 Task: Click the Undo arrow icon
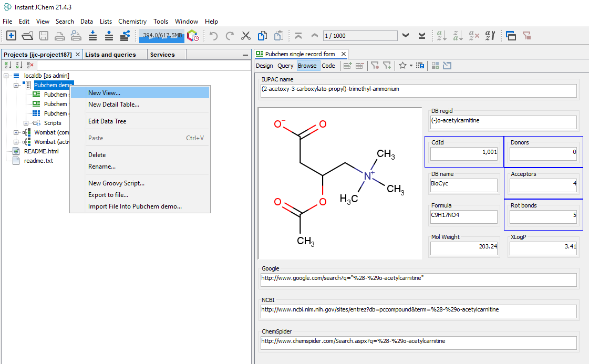click(213, 36)
